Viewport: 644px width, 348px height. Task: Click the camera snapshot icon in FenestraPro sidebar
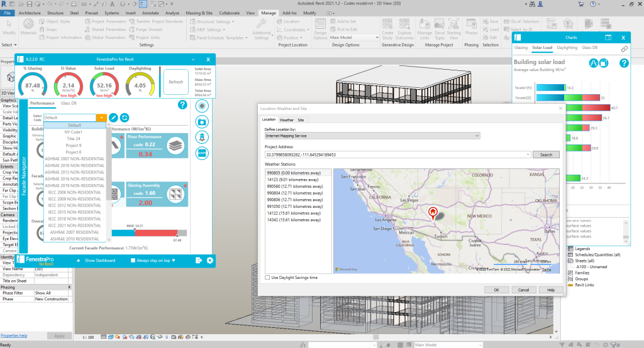coord(202,122)
